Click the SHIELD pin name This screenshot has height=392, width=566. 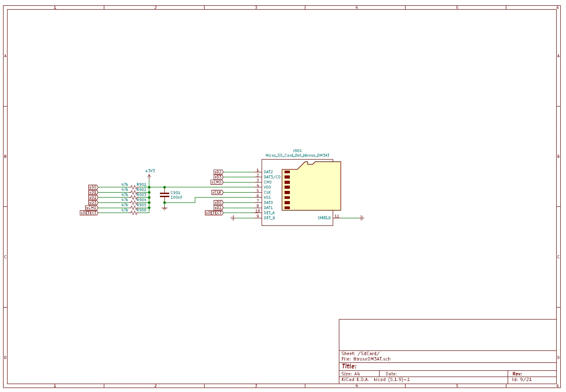(x=324, y=218)
